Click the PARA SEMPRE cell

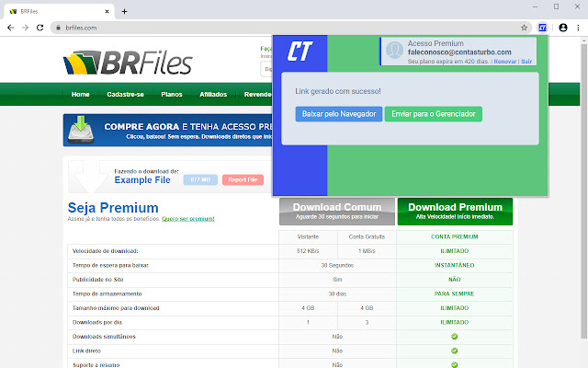[x=454, y=293]
